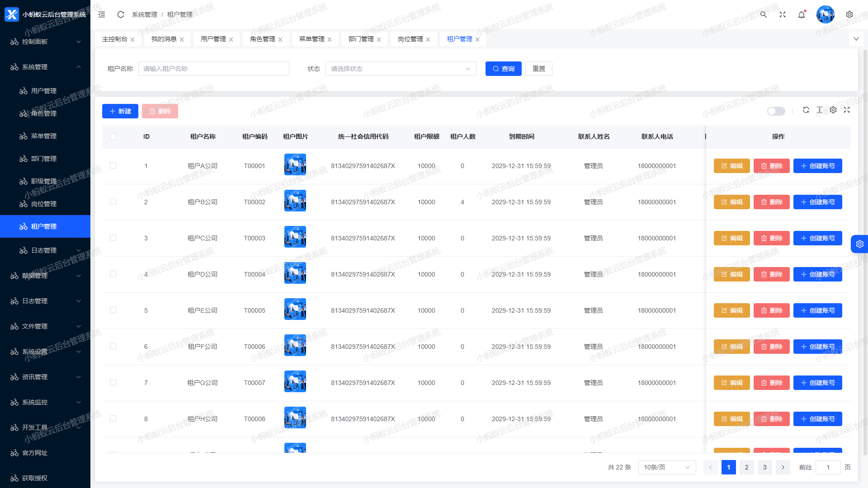Collapse sidebar with the menu fold icon
This screenshot has height=488, width=868.
[102, 14]
